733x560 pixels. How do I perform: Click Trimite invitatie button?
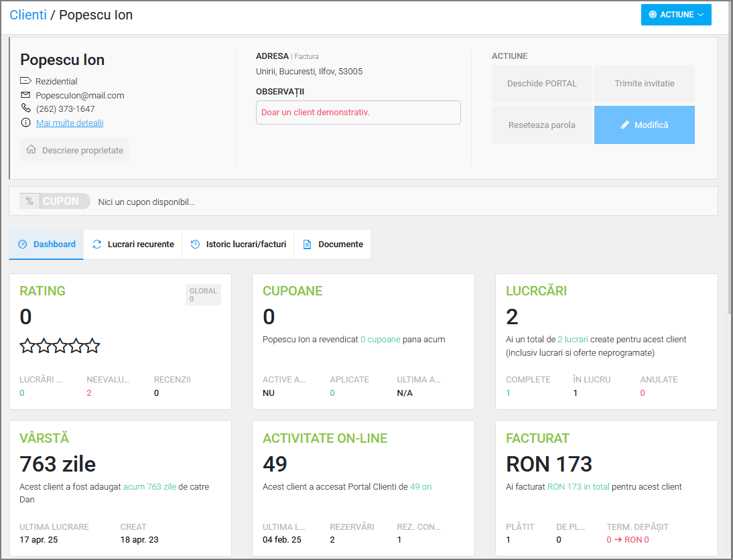click(x=644, y=84)
